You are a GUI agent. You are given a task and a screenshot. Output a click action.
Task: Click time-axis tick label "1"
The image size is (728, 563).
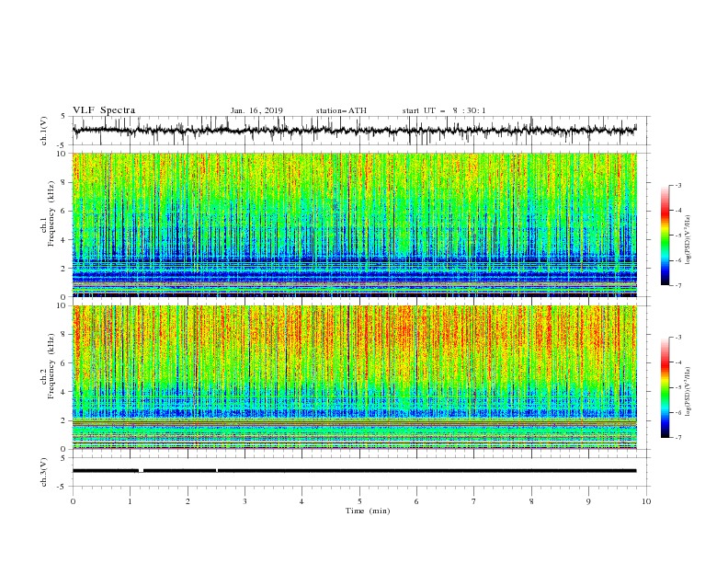pyautogui.click(x=130, y=501)
